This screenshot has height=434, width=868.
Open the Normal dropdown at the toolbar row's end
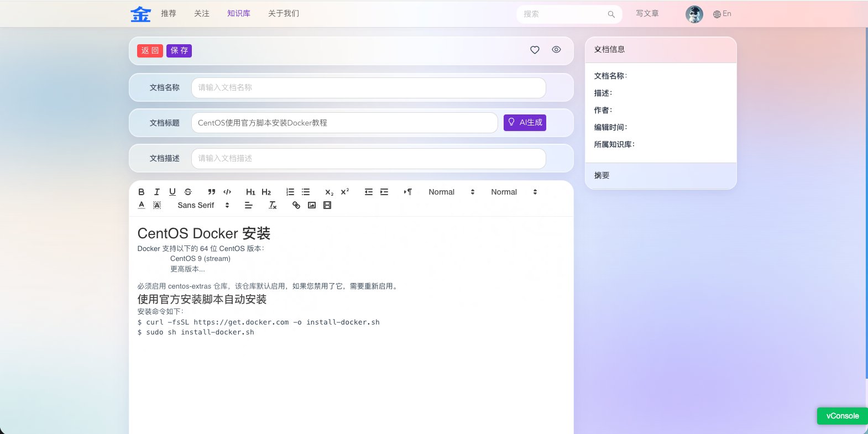click(x=514, y=192)
